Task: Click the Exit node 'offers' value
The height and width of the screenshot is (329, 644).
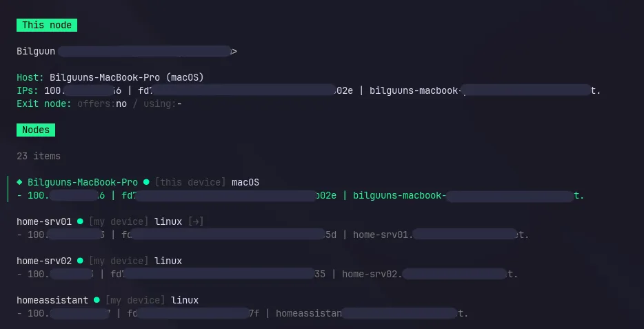Action: (121, 103)
